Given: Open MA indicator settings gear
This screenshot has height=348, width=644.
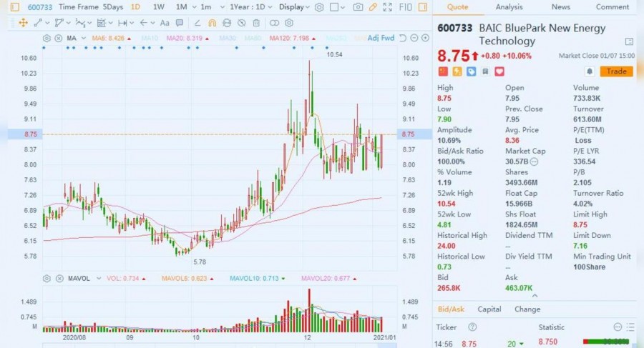Looking at the screenshot, I should (x=47, y=38).
